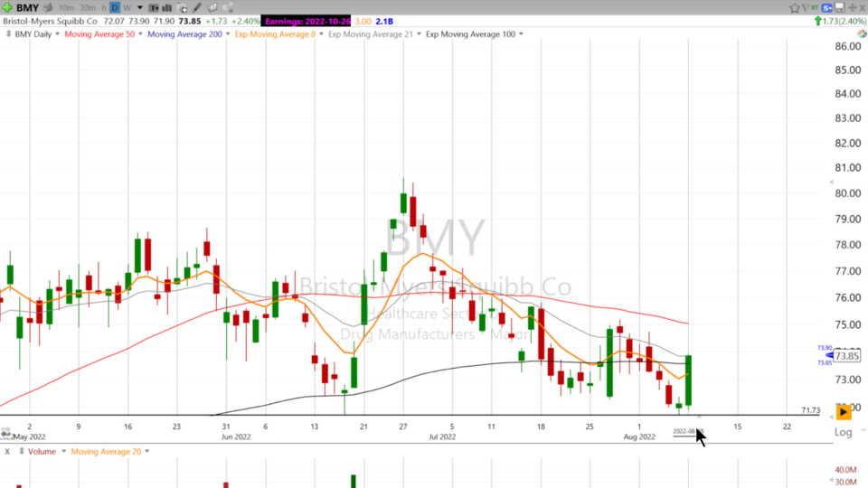Click the money stack icon beside BMY
Screen dimensions: 868x488
click(x=48, y=8)
